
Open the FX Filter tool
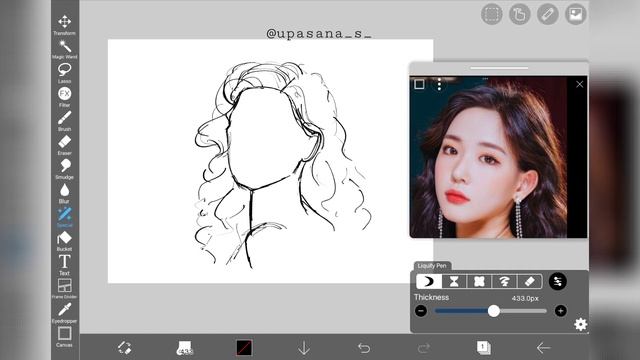(64, 97)
